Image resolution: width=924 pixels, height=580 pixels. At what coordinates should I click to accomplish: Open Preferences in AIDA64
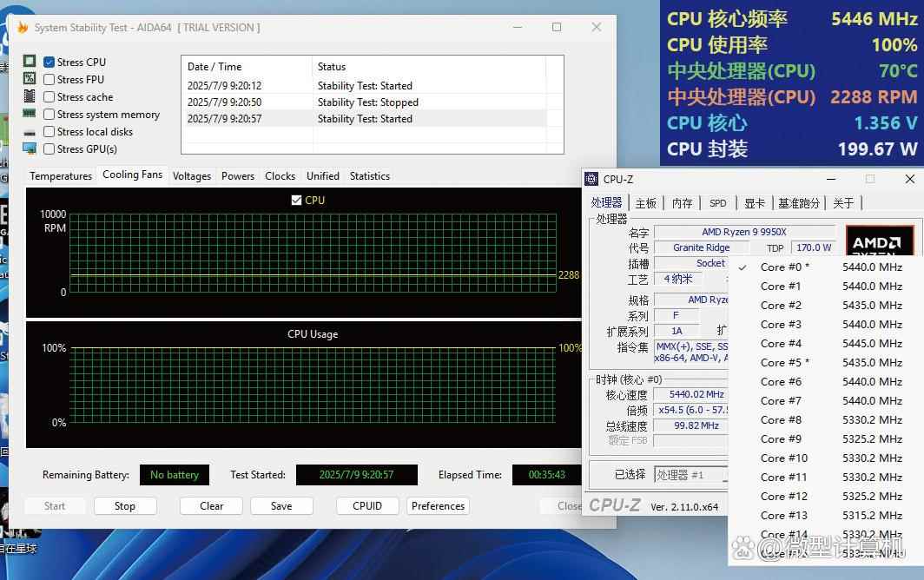tap(438, 506)
